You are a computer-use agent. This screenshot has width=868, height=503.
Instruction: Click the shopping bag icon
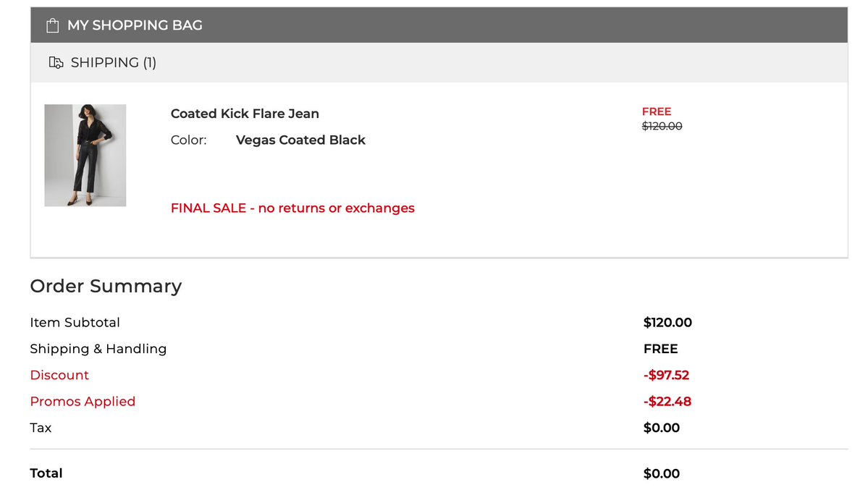coord(52,25)
